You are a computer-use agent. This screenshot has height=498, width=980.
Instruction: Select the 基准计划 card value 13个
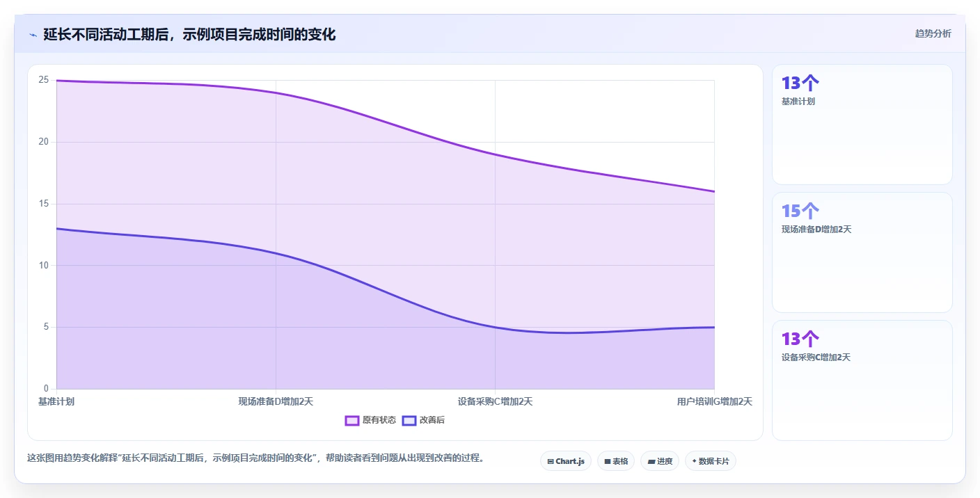coord(800,83)
